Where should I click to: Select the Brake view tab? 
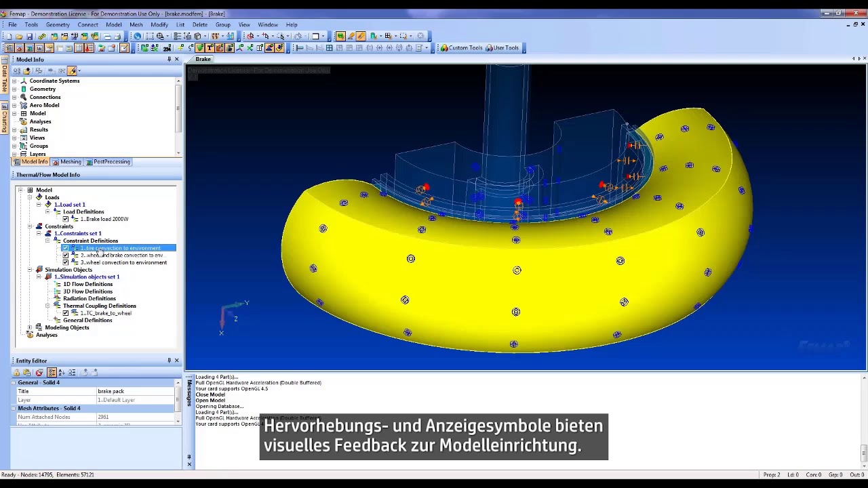[x=203, y=59]
